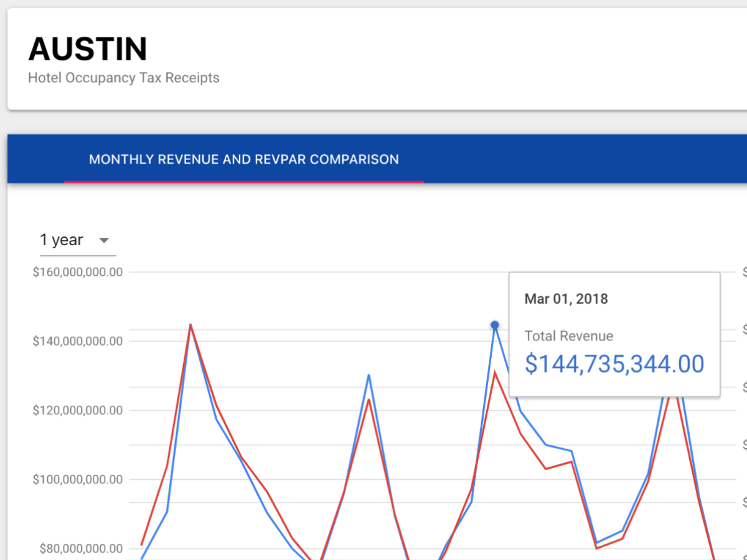Click the $144,735,344.00 tooltip value
Screen dimensions: 747x560
[x=614, y=364]
